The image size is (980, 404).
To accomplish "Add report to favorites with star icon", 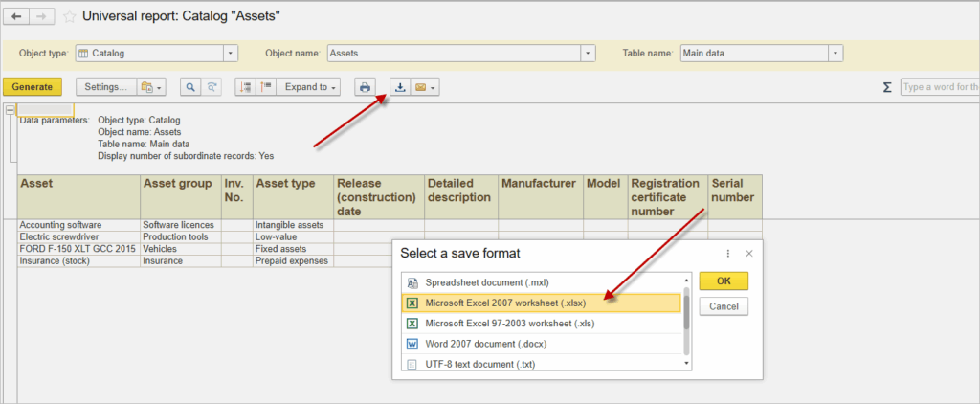I will pyautogui.click(x=69, y=17).
